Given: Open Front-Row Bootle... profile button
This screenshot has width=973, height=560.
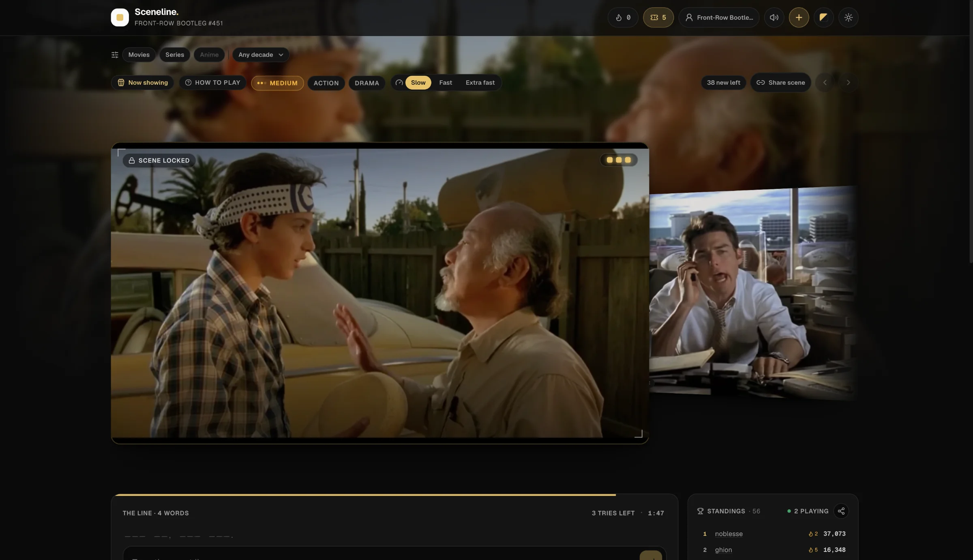Looking at the screenshot, I should click(719, 17).
